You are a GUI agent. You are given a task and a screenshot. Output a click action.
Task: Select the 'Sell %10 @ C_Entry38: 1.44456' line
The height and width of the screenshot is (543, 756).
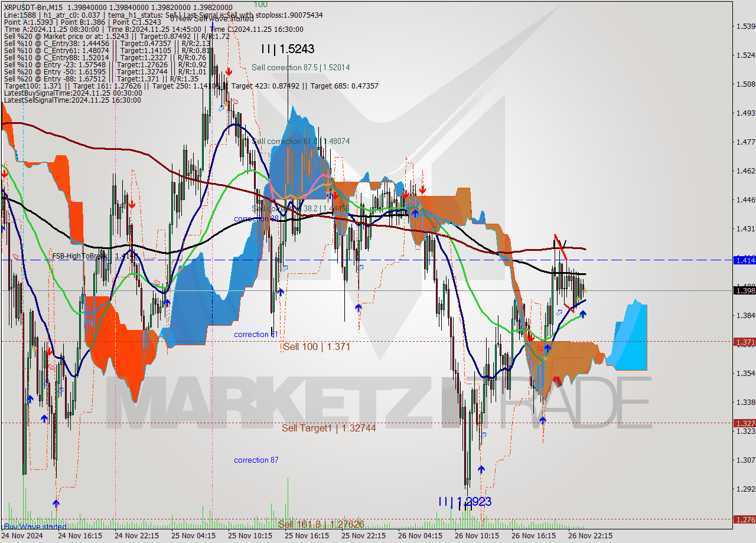pyautogui.click(x=106, y=43)
